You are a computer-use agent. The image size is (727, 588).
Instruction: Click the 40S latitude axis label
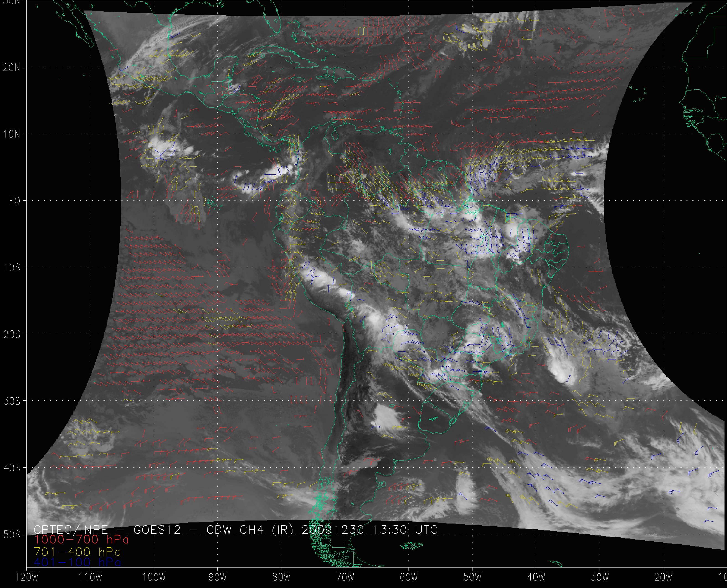[12, 468]
